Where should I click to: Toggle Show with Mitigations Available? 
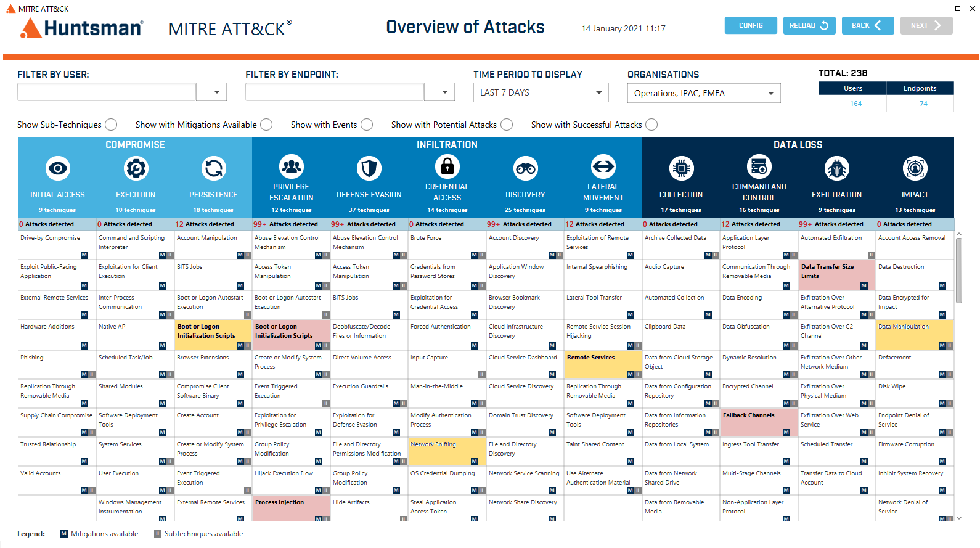coord(266,125)
